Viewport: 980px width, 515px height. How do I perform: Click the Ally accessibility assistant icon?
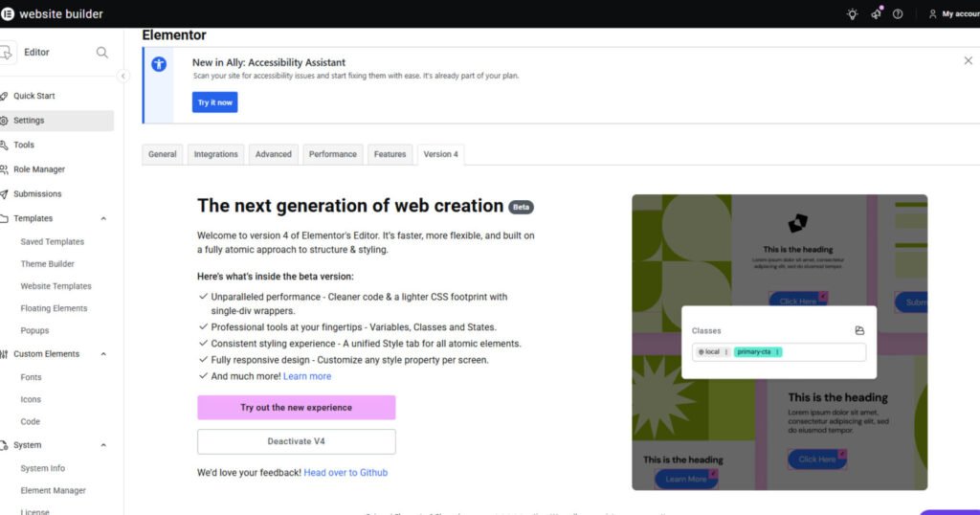click(x=159, y=63)
